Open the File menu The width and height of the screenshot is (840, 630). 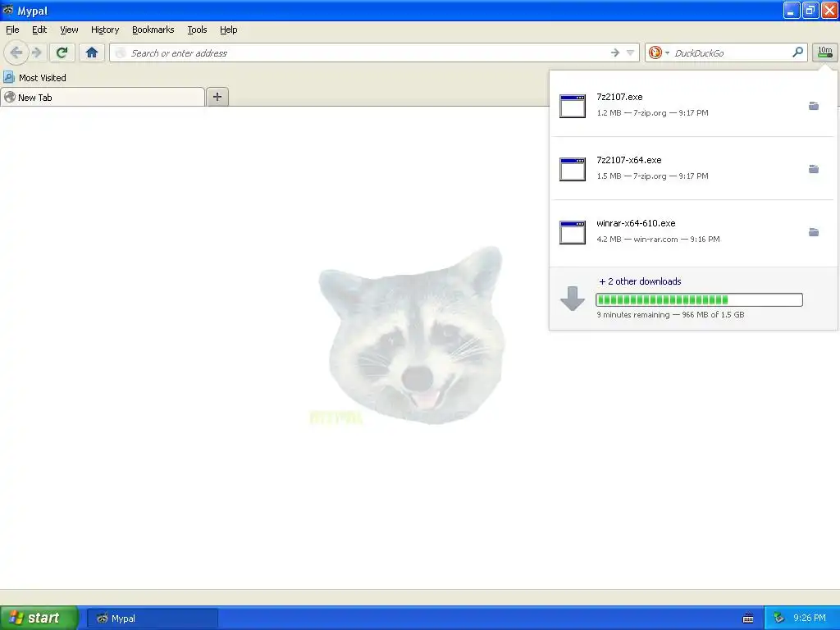12,30
